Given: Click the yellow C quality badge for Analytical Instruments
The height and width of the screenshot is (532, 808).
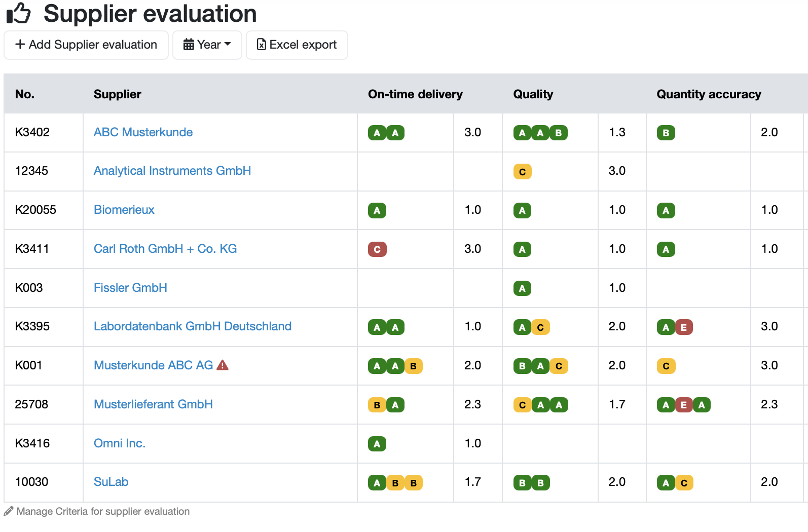Looking at the screenshot, I should pyautogui.click(x=523, y=172).
